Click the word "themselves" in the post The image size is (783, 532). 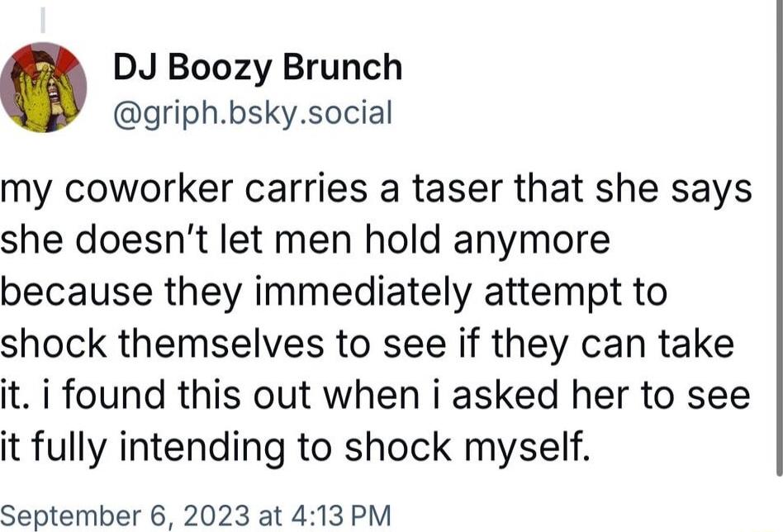221,345
